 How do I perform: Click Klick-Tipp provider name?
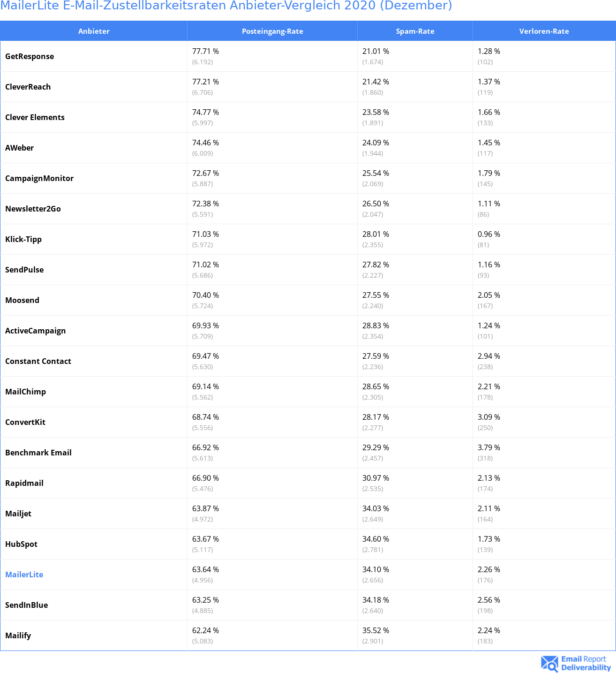pyautogui.click(x=23, y=239)
